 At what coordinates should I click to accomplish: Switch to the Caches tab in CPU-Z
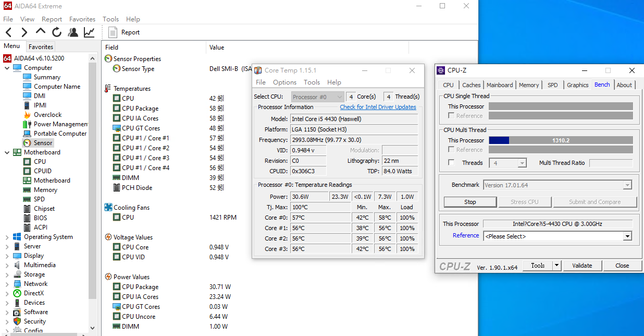click(471, 85)
